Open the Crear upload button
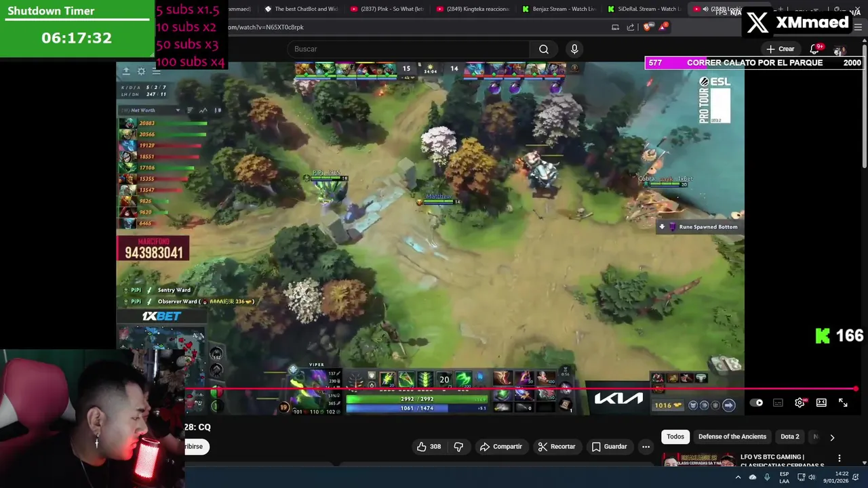Image resolution: width=868 pixels, height=488 pixels. (x=780, y=49)
